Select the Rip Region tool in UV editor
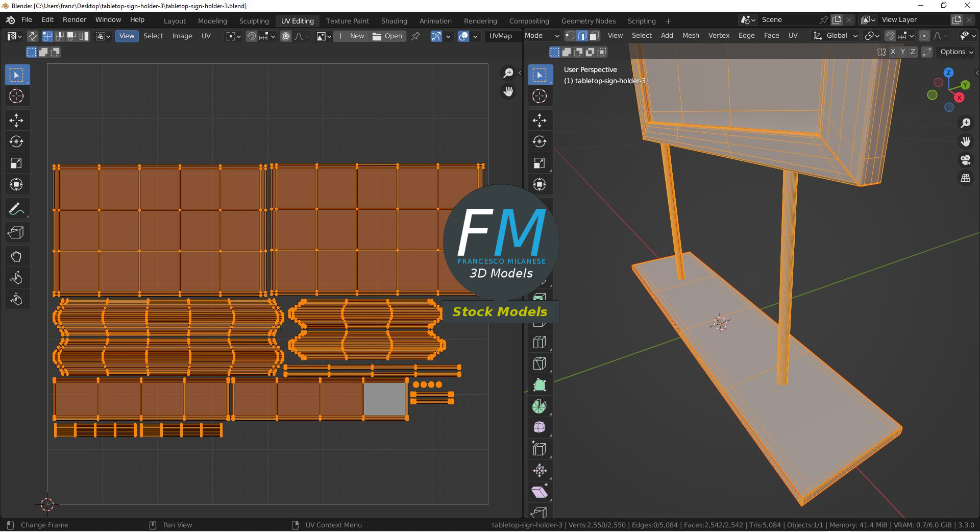The image size is (980, 532). 16,233
